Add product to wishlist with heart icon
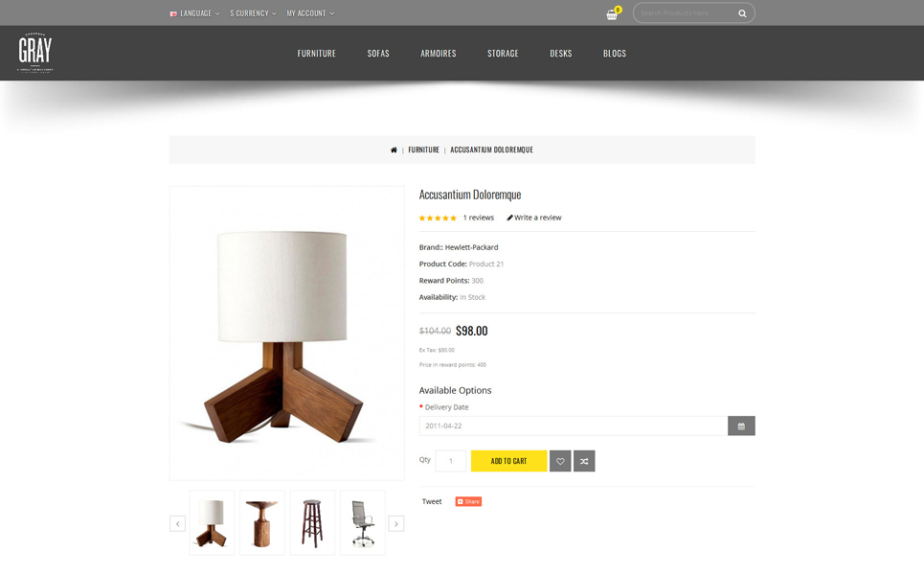 (560, 461)
